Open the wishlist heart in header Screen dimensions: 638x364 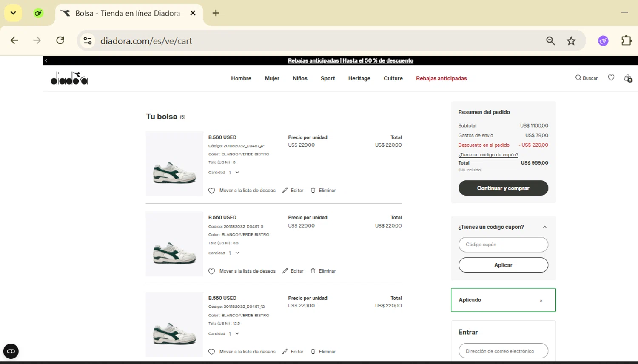click(x=611, y=78)
